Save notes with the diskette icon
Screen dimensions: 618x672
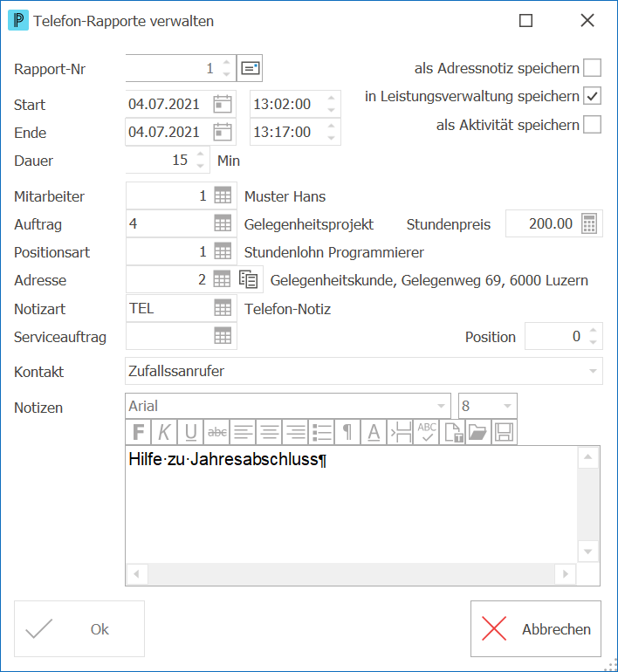[x=504, y=432]
